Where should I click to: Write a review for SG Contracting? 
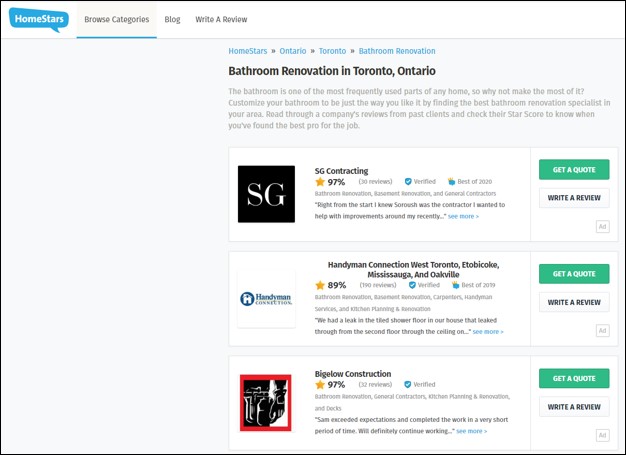[574, 198]
